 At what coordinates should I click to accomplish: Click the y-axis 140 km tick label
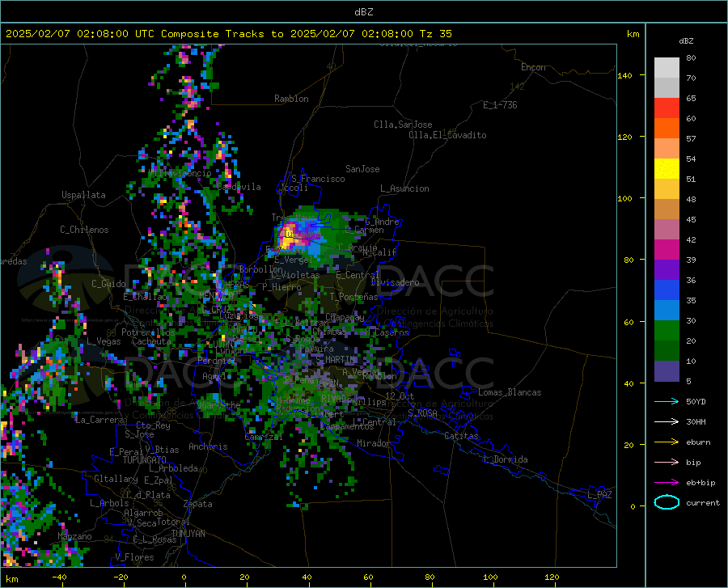point(624,75)
